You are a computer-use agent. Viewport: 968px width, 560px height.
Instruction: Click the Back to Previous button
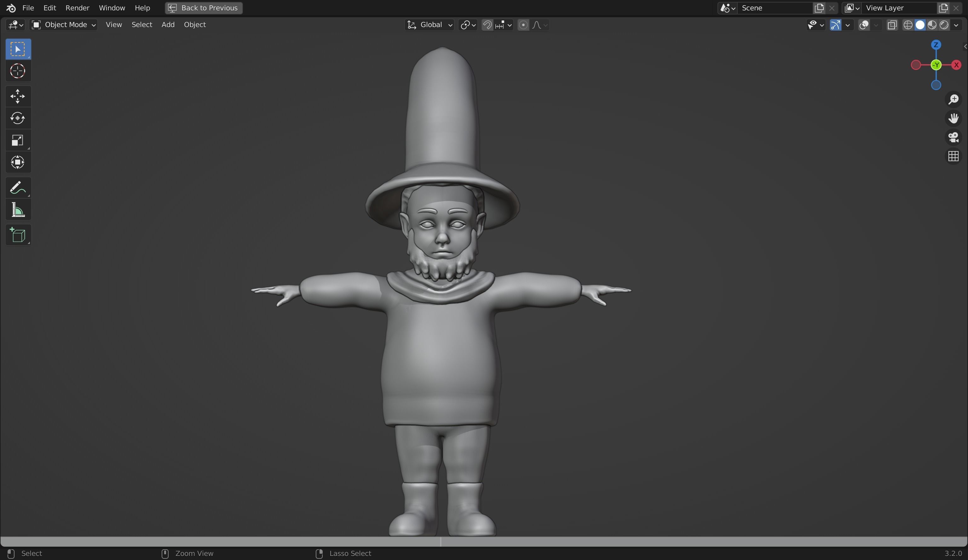tap(204, 8)
